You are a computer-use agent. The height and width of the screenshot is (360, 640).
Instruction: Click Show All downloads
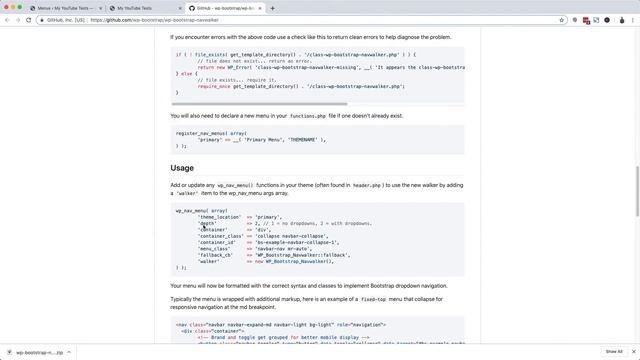click(x=614, y=352)
